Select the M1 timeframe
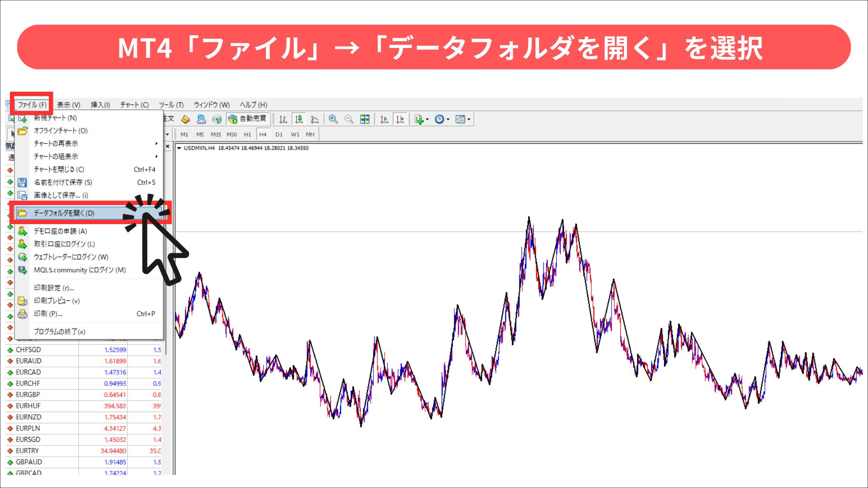Screen dimensions: 868x488 point(184,135)
